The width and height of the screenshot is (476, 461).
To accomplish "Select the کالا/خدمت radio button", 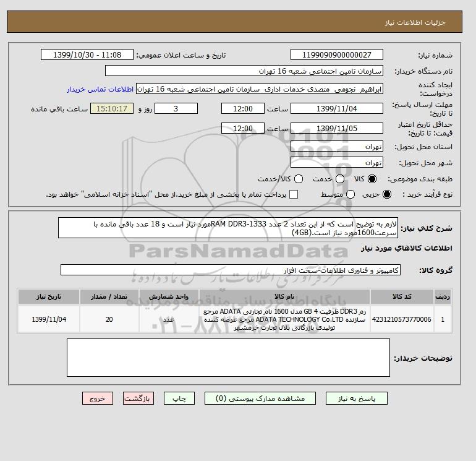I will click(299, 179).
